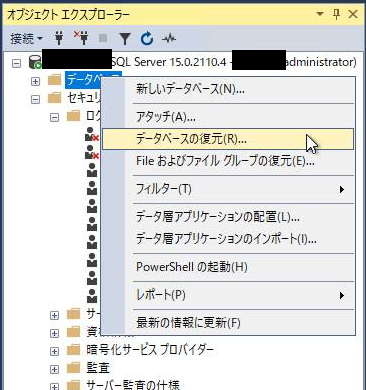Expand the 暗号化サービス プロバイダー node
This screenshot has height=390, width=366.
coord(54,351)
